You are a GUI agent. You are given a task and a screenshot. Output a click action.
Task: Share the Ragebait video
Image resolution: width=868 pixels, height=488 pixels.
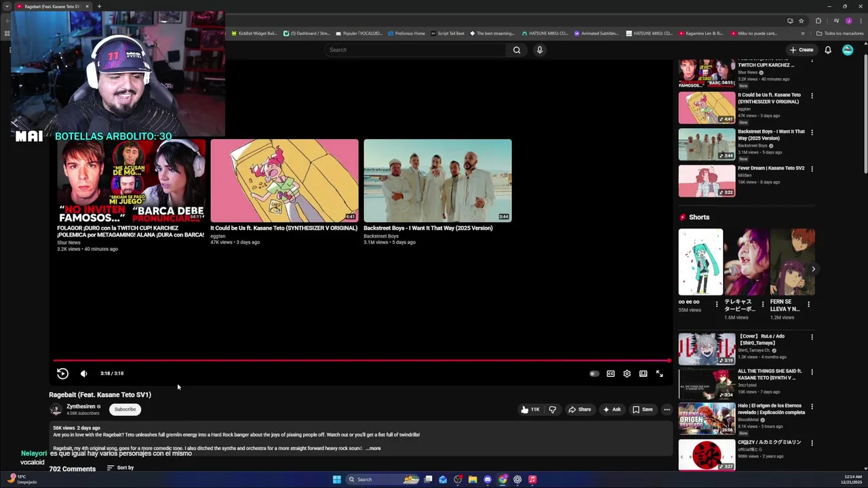(580, 409)
